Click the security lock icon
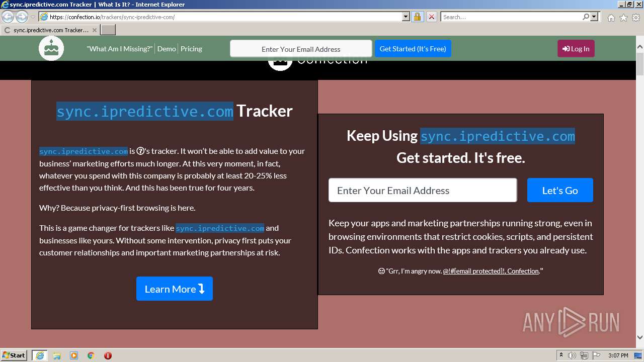The height and width of the screenshot is (362, 644). point(417,17)
